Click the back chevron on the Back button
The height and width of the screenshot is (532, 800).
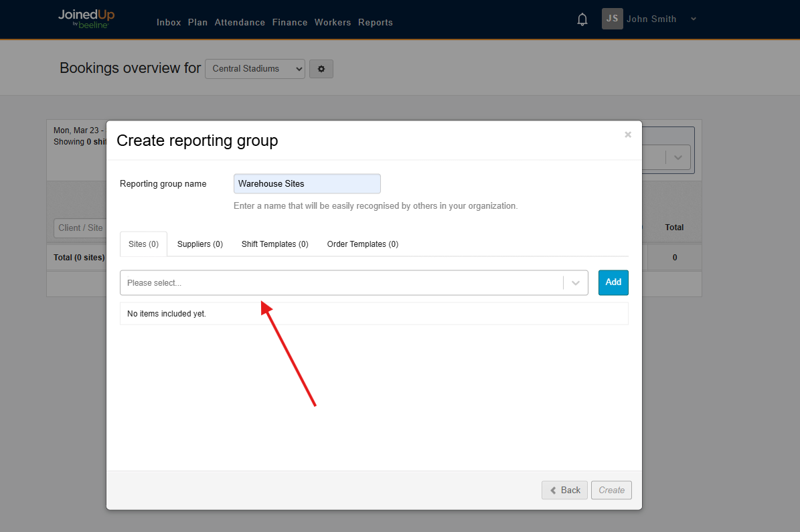pyautogui.click(x=554, y=490)
